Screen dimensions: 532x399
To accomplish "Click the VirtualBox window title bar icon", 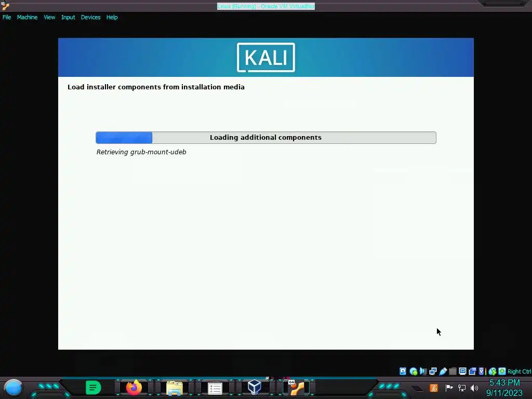I will (x=5, y=6).
